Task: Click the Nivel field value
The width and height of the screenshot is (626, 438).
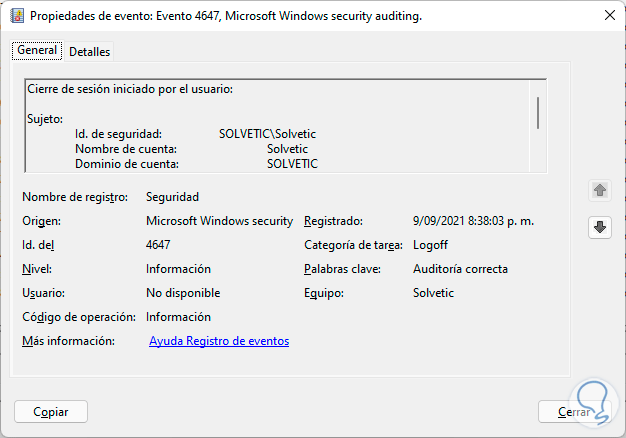Action: pos(178,269)
